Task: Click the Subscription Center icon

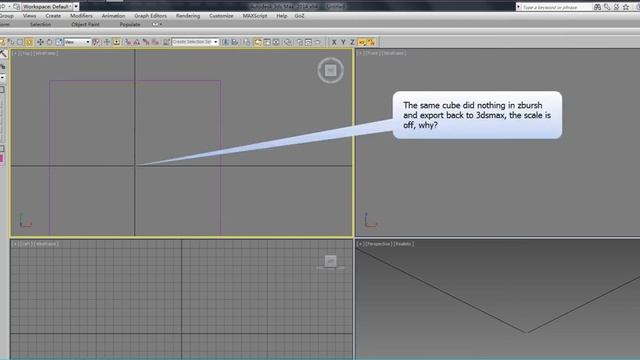Action: pos(616,7)
